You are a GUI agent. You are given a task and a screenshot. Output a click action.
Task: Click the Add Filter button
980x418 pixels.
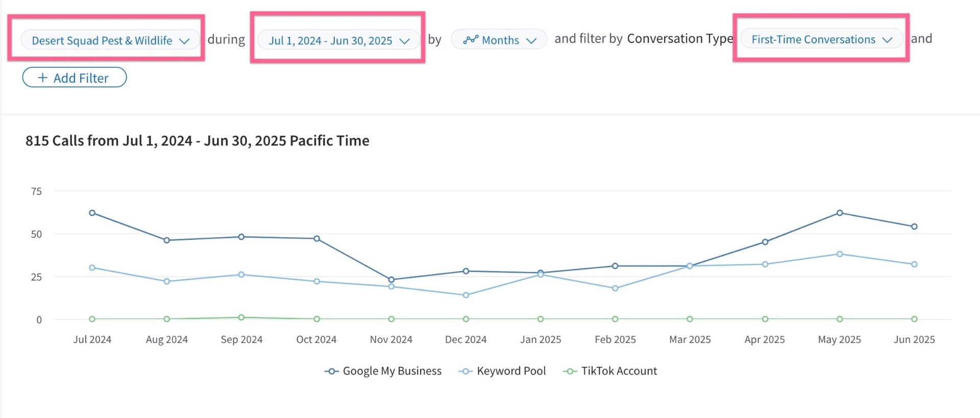point(75,78)
